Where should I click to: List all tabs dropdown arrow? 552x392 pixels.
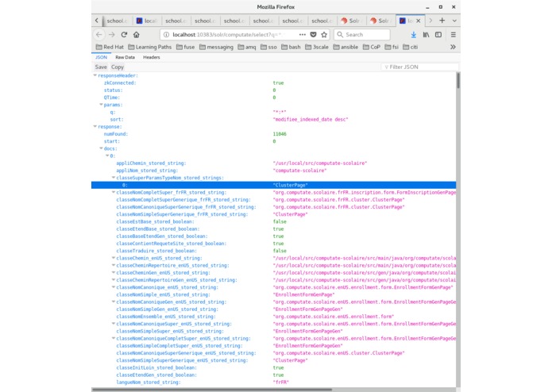click(454, 21)
